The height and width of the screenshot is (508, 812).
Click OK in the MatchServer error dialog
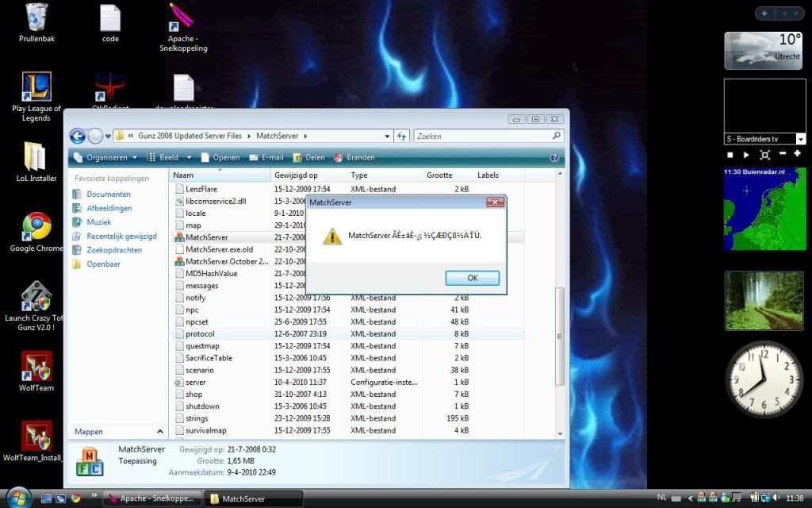[x=472, y=278]
